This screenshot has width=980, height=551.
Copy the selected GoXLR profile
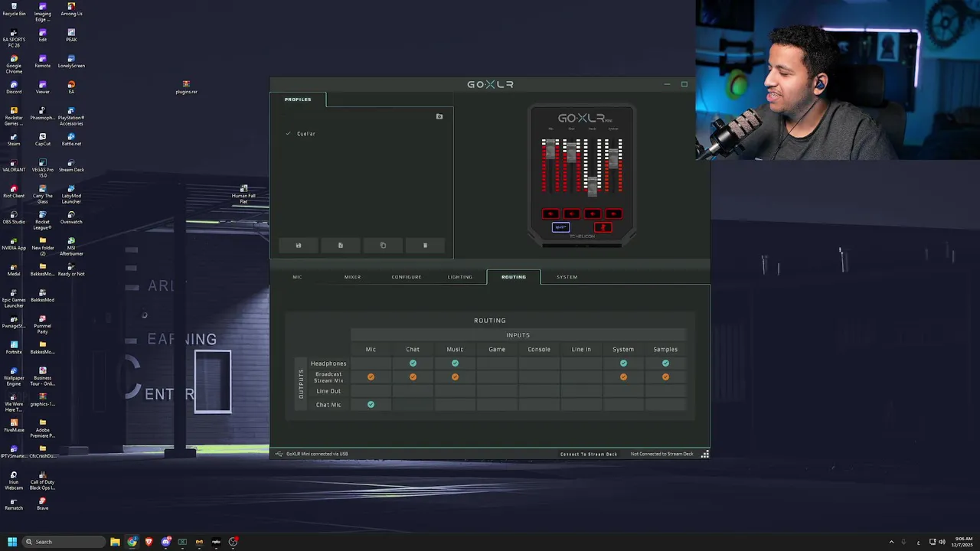point(383,245)
